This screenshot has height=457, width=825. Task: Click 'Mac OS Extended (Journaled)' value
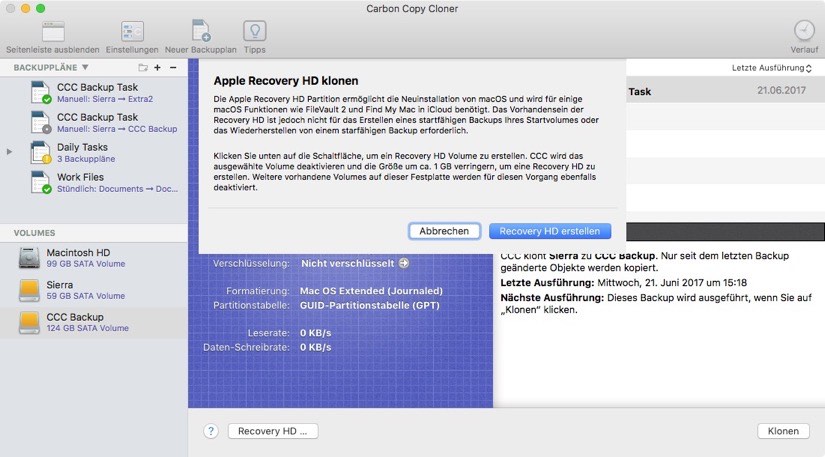371,291
